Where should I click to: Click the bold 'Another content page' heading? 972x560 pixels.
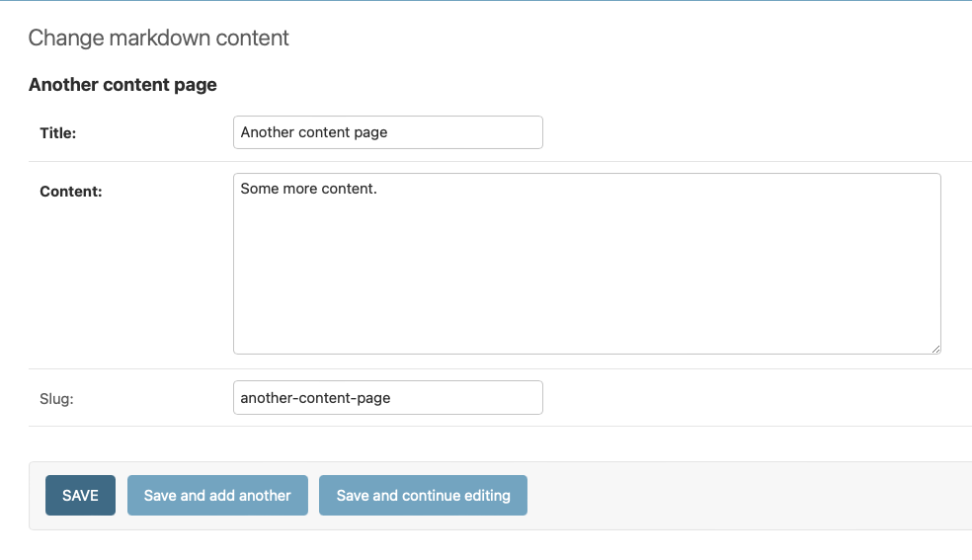point(122,84)
